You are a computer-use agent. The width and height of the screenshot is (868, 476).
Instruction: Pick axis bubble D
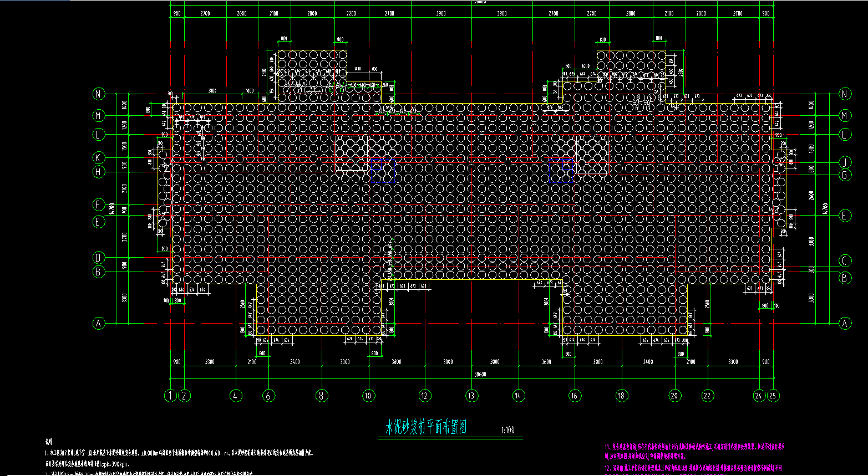coord(99,258)
